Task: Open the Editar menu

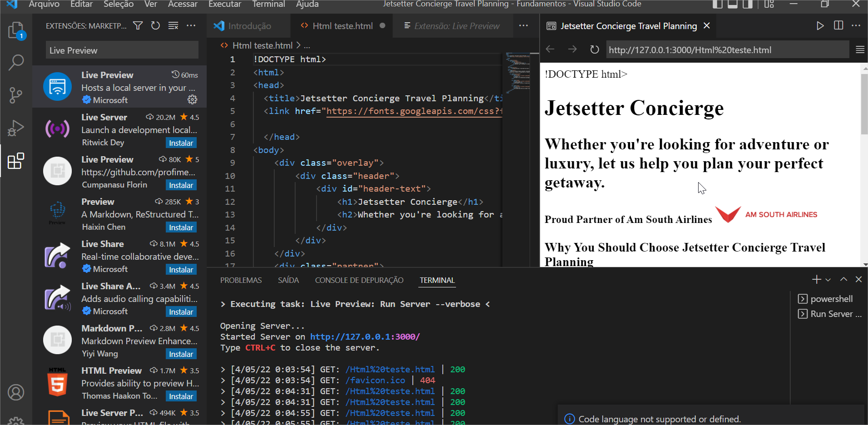Action: 81,4
